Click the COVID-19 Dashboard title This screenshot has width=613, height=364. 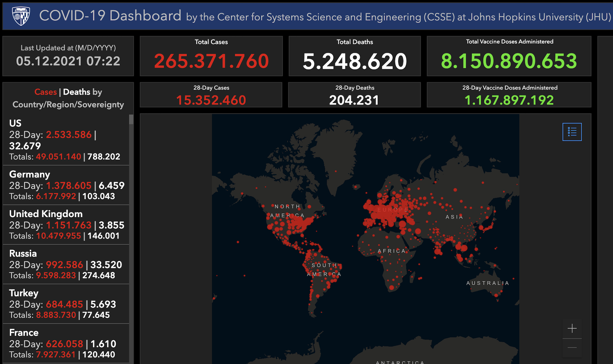pyautogui.click(x=110, y=16)
